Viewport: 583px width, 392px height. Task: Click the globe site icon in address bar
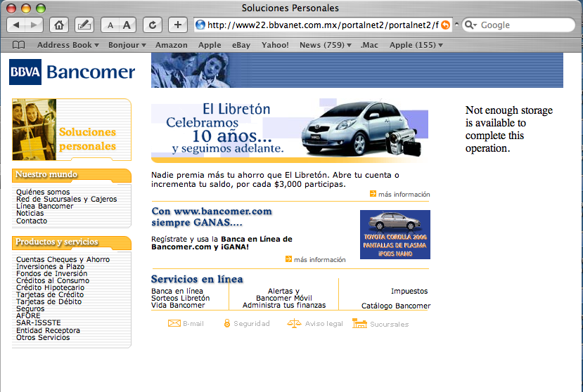[200, 25]
